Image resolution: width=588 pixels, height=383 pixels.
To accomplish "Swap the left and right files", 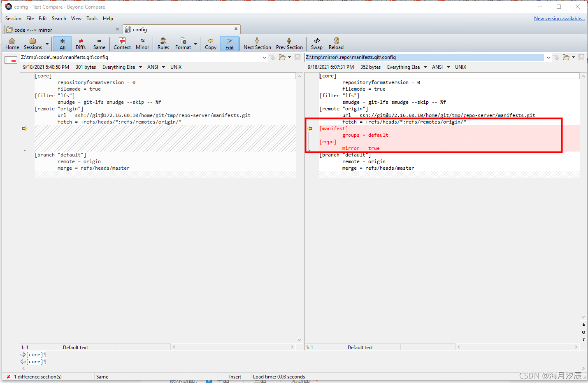I will (x=316, y=43).
